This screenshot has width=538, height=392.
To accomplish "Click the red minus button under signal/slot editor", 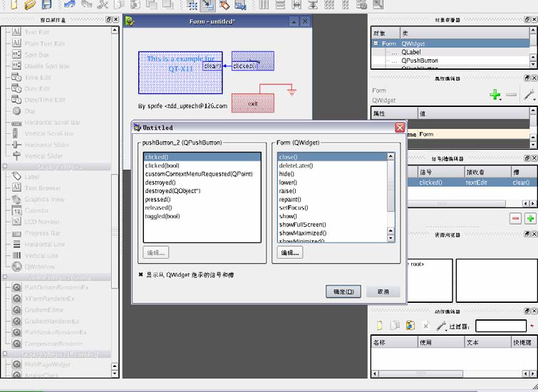I will click(x=516, y=218).
